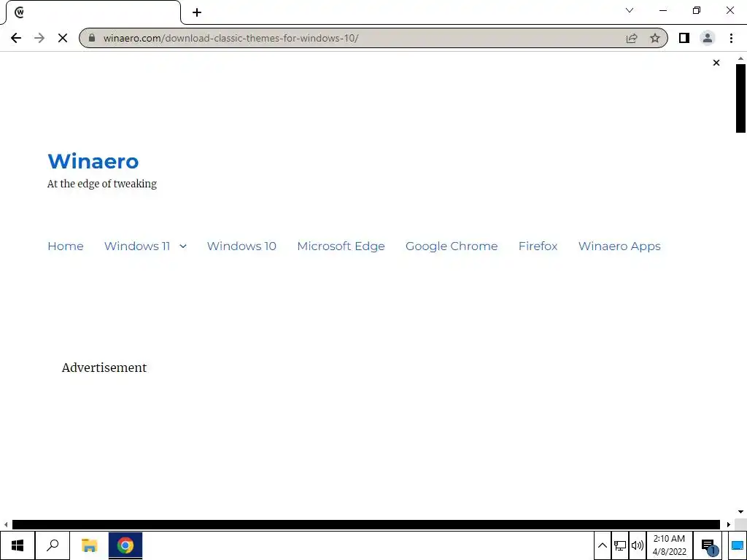Screen dimensions: 747x560
Task: Click the vertical scrollbar down arrow
Action: tap(740, 512)
